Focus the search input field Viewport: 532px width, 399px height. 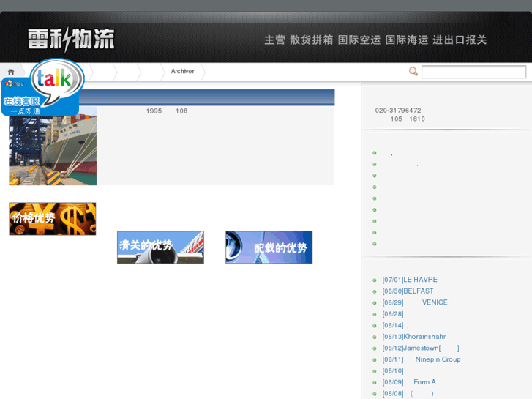point(473,72)
